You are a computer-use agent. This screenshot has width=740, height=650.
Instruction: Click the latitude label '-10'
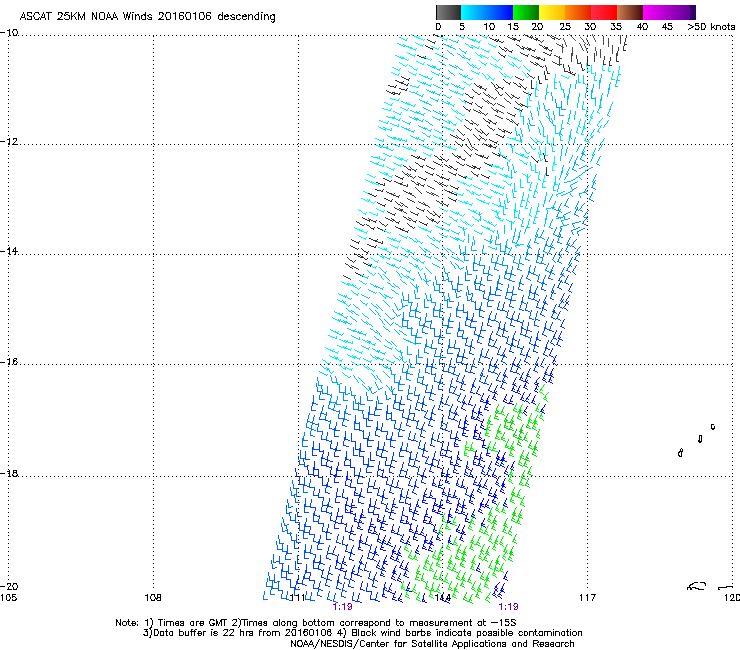(x=9, y=33)
